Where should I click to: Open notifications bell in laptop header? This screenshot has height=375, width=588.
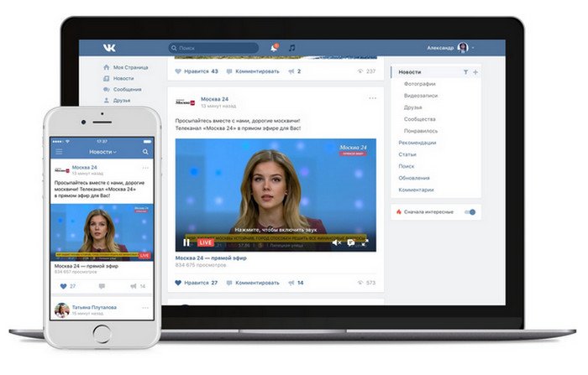click(x=274, y=48)
